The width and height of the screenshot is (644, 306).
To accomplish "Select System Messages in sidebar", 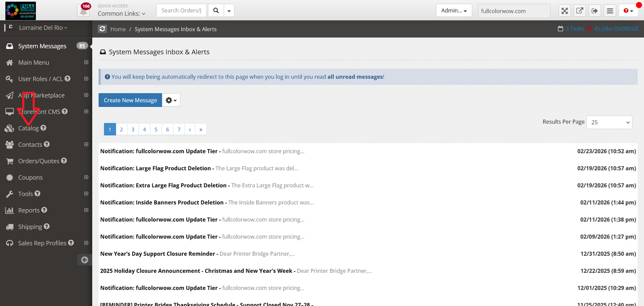I will point(42,46).
